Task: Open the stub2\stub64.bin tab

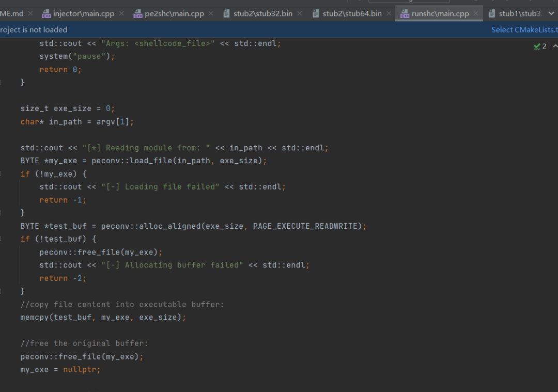Action: point(352,13)
